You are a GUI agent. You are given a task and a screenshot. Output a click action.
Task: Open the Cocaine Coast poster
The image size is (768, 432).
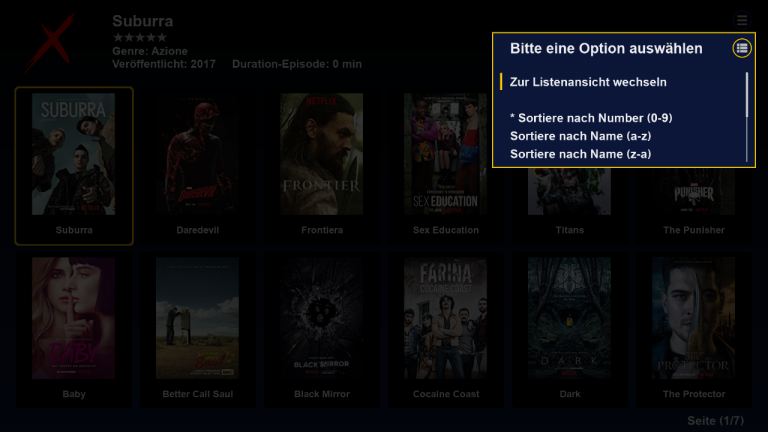click(x=445, y=318)
